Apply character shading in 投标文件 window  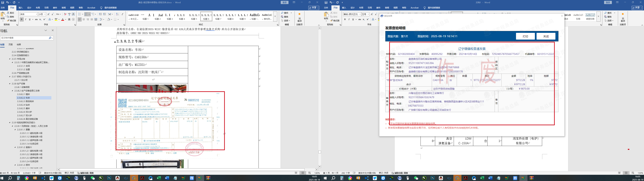tap(69, 20)
